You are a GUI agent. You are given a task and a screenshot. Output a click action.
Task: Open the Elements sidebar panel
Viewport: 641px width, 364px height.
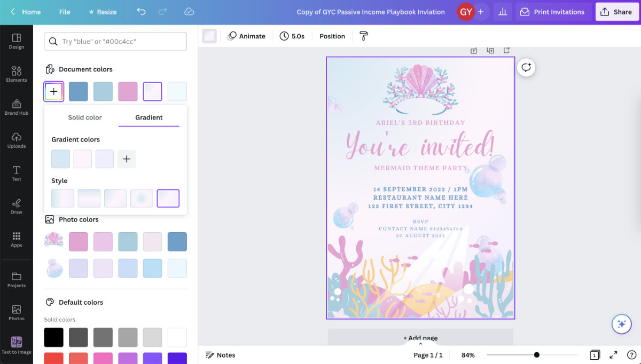17,74
